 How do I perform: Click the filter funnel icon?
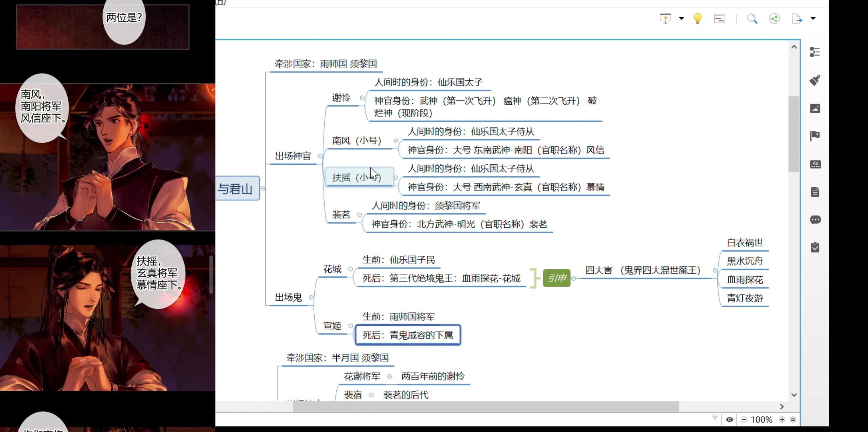715,418
